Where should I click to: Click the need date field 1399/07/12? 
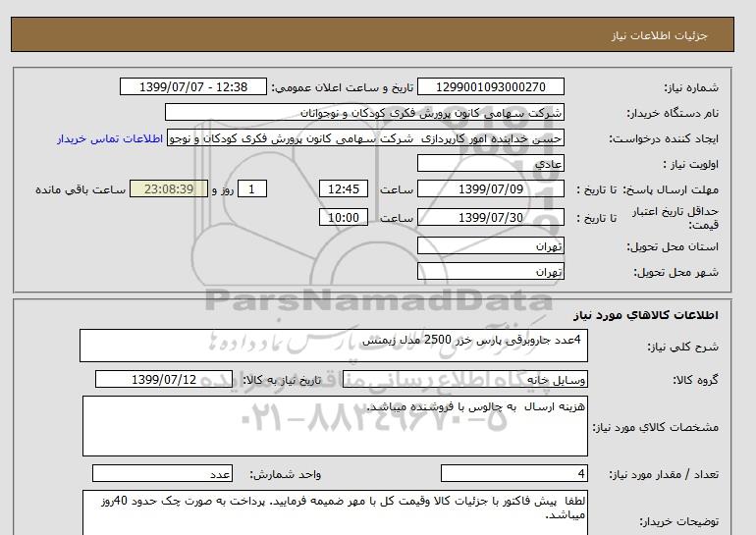[164, 379]
